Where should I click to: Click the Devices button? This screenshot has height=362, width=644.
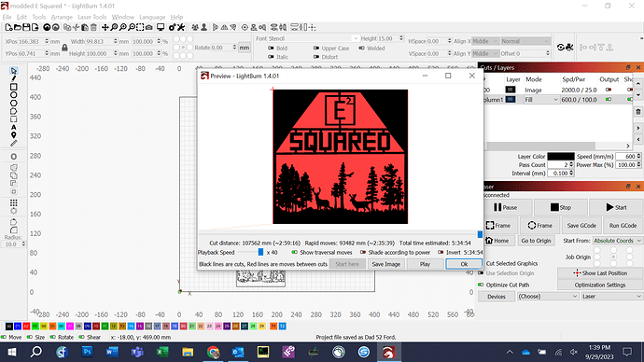click(x=497, y=297)
